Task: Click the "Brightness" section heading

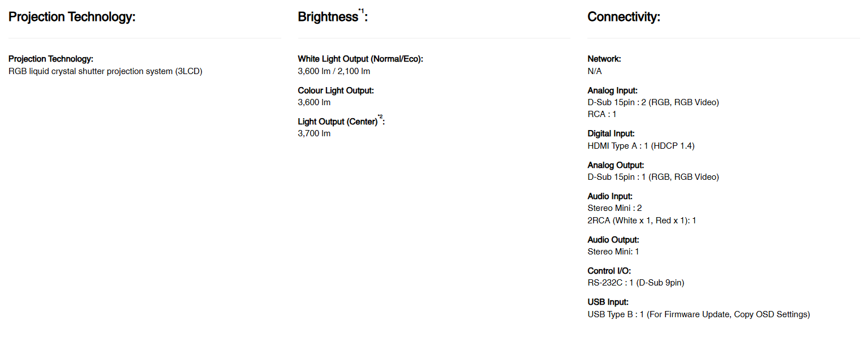Action: coord(328,17)
